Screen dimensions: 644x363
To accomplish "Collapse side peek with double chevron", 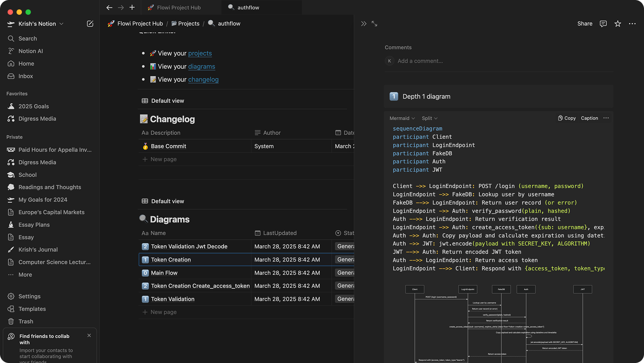I will 364,24.
